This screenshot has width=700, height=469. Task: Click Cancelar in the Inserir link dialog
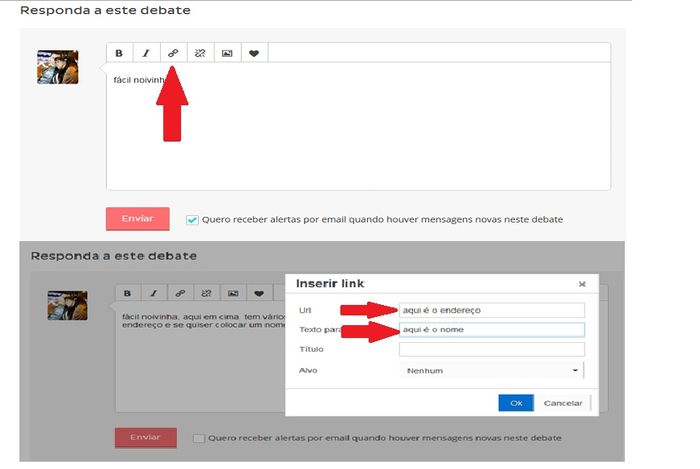563,403
